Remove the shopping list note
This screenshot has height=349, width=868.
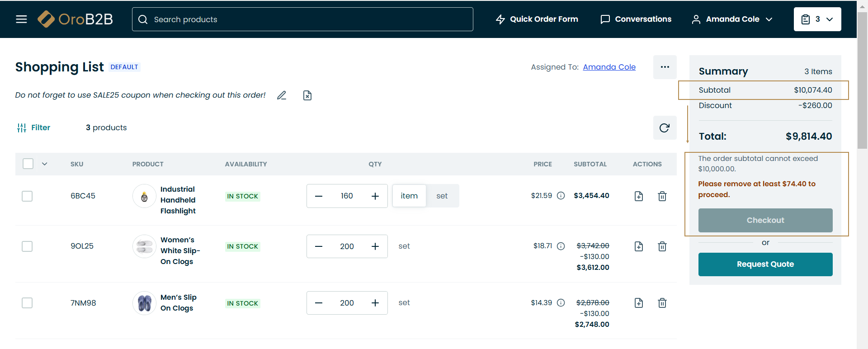tap(307, 95)
